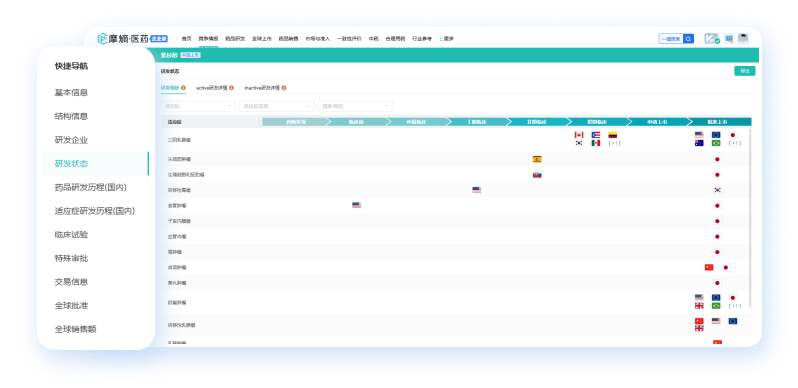
Task: Switch to the active研发详情 tab
Action: [212, 88]
